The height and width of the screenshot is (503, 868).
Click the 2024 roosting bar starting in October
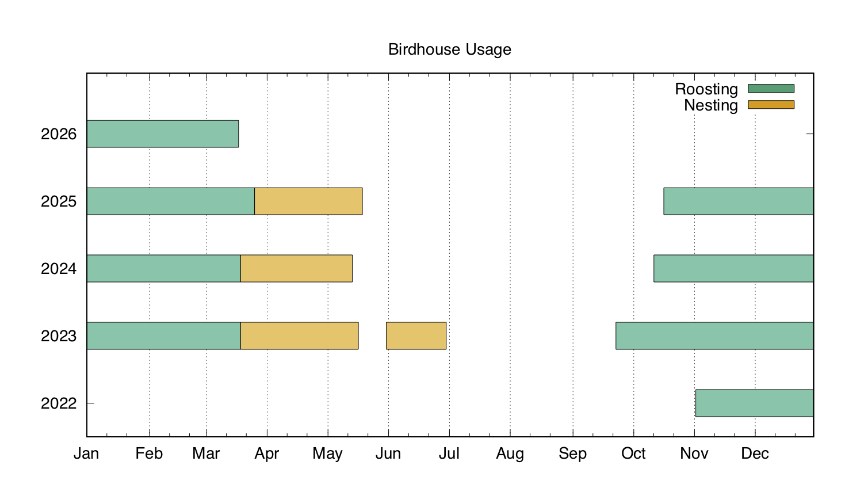733,269
